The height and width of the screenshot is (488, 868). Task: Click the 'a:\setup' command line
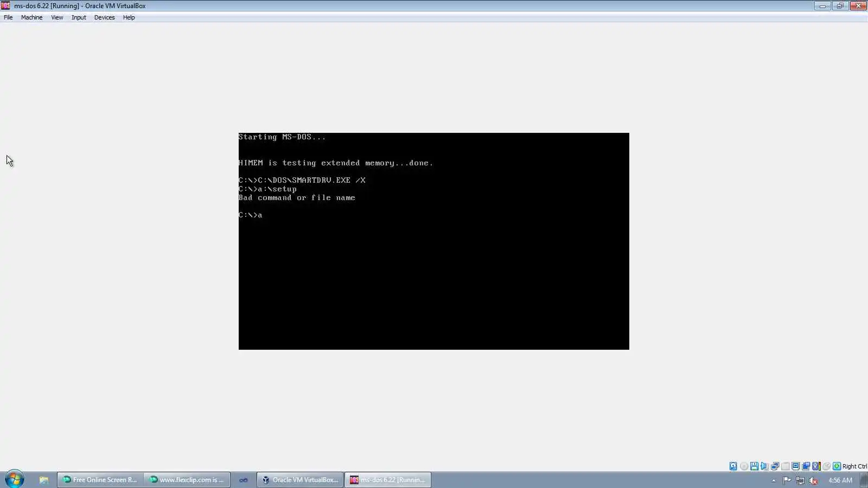click(267, 189)
